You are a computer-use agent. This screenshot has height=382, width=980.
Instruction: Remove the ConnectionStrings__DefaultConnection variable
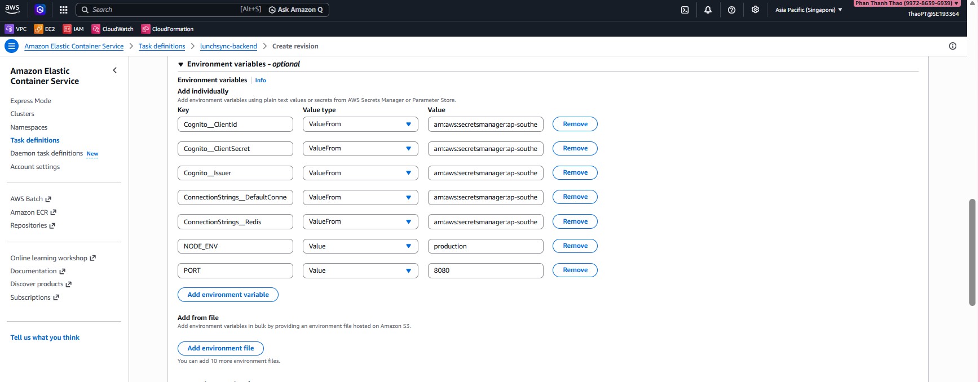pyautogui.click(x=575, y=197)
